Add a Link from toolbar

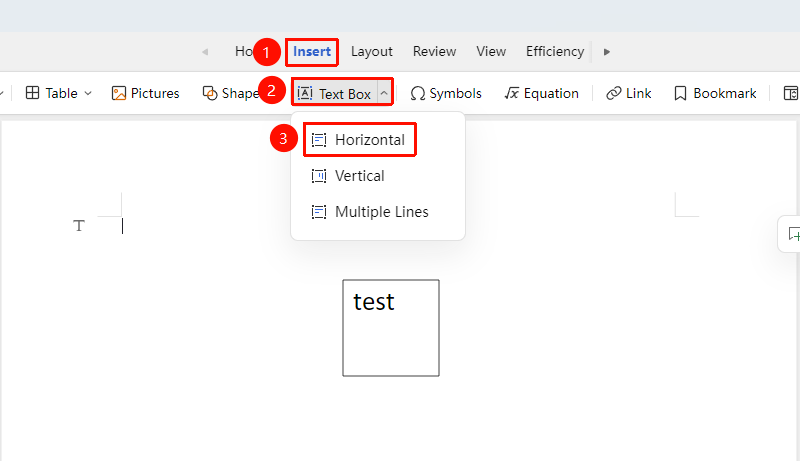(628, 93)
